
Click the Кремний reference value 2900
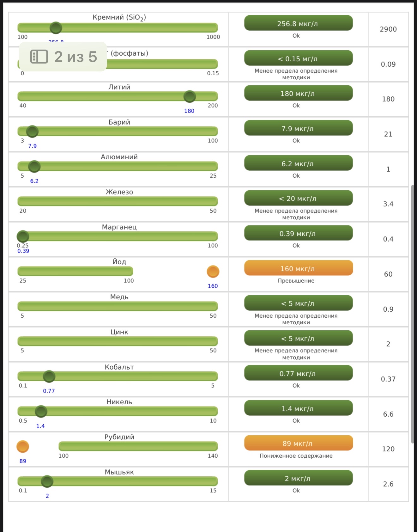pos(388,29)
